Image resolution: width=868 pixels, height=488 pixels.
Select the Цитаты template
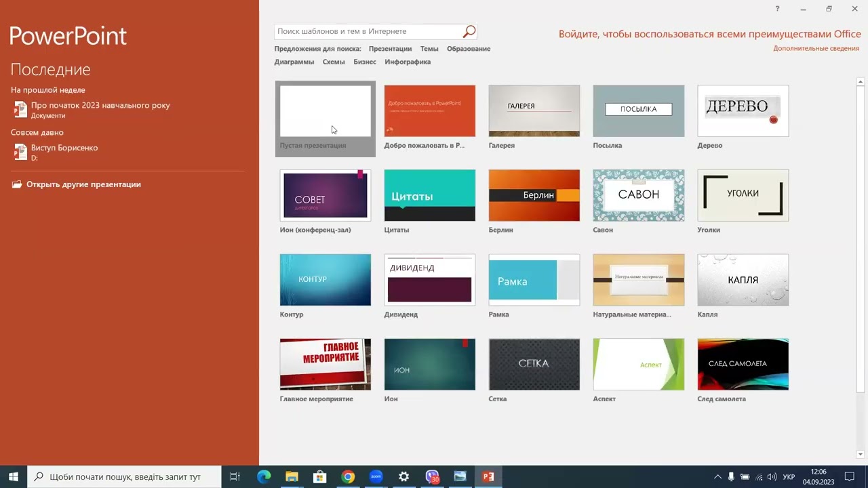click(x=430, y=203)
